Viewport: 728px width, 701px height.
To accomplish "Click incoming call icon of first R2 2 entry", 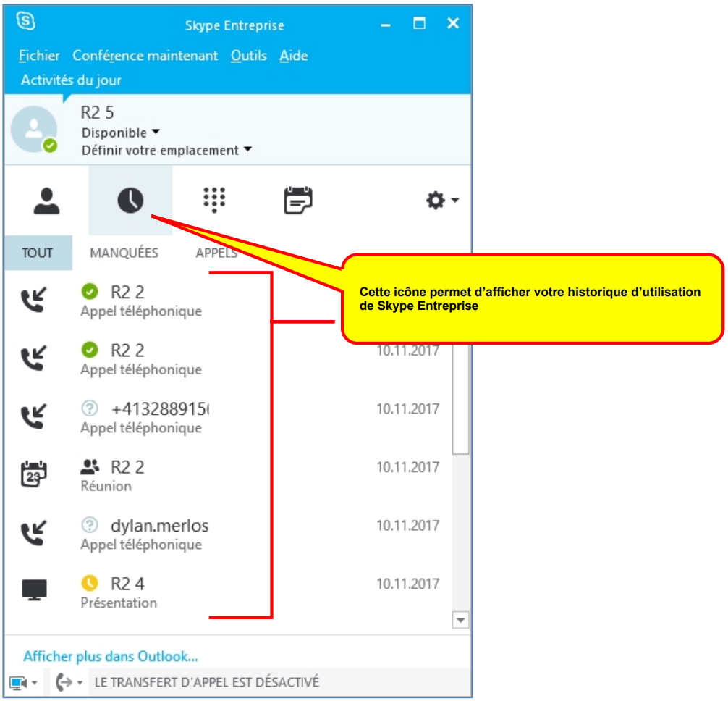I will click(34, 300).
